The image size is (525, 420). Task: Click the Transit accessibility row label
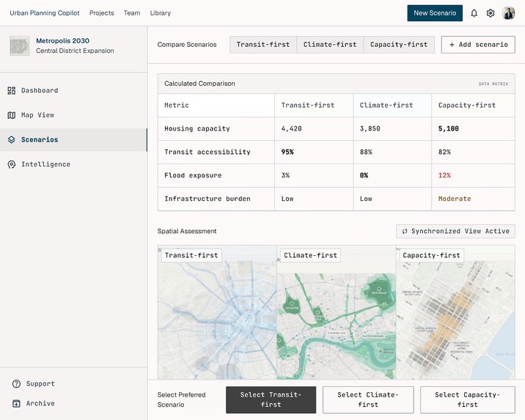(x=208, y=152)
